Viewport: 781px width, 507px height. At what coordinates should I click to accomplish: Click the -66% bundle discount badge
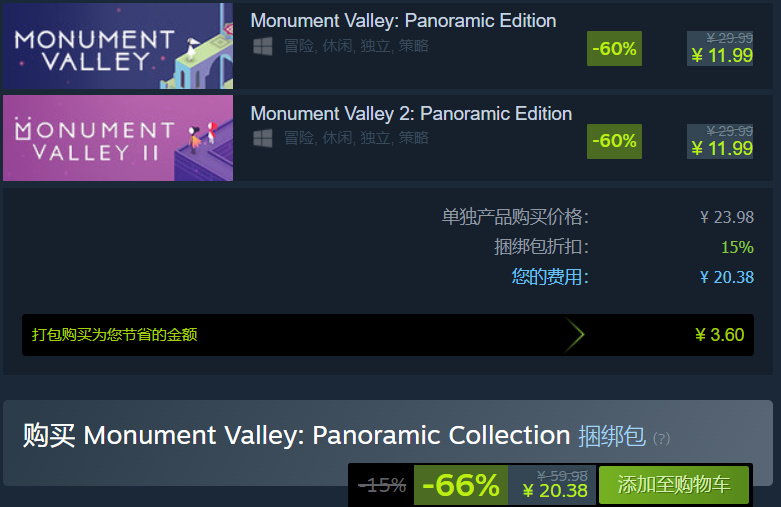461,485
